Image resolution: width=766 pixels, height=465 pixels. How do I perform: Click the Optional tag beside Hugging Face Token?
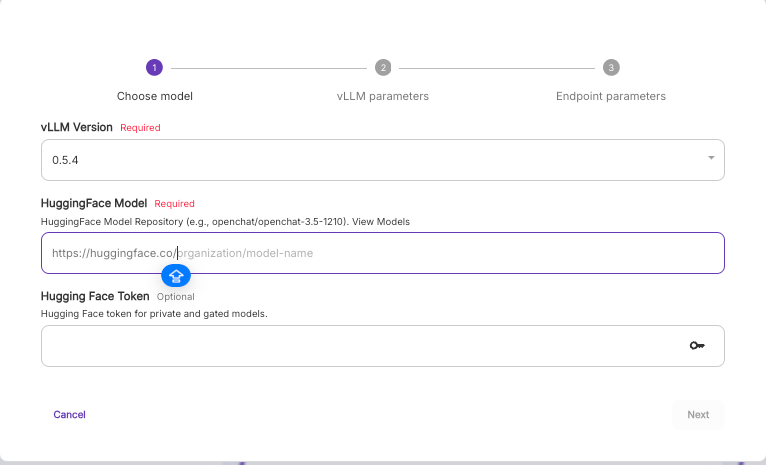[175, 296]
